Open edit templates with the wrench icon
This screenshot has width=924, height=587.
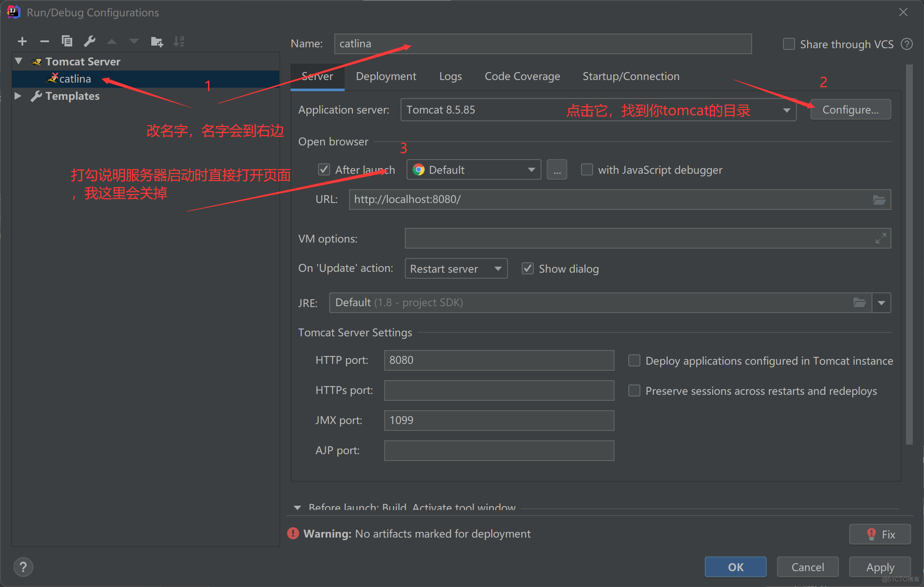(x=89, y=41)
